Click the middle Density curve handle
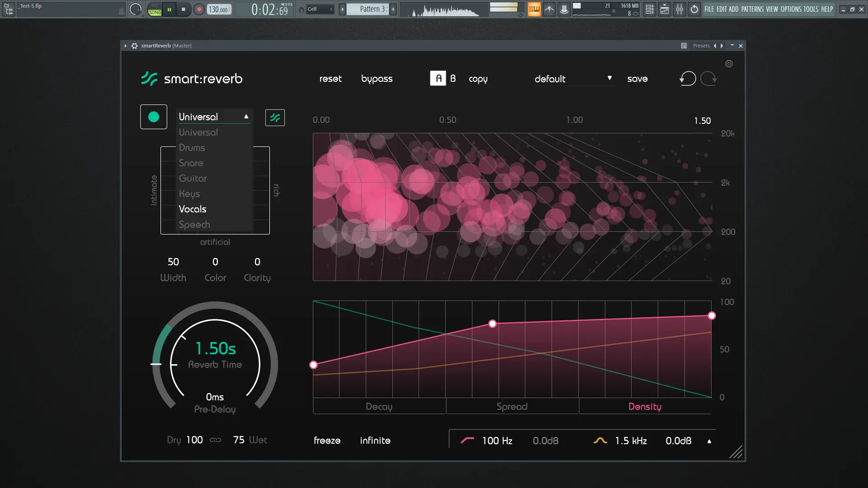The image size is (868, 488). click(x=492, y=324)
